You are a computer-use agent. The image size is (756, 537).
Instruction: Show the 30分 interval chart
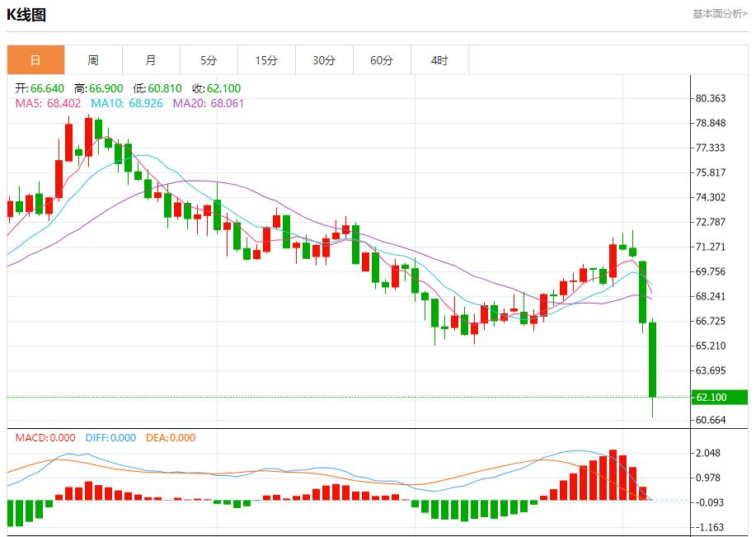click(x=324, y=60)
